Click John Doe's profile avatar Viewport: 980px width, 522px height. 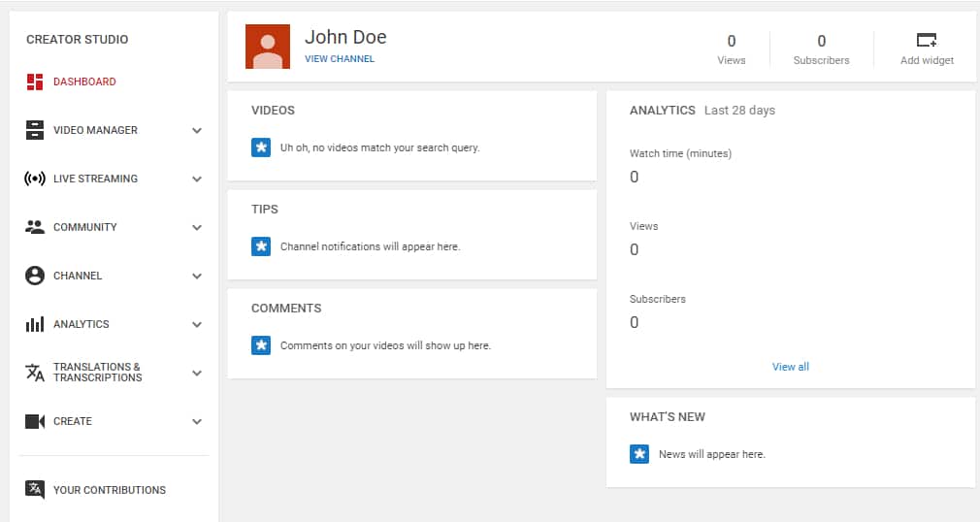coord(268,47)
